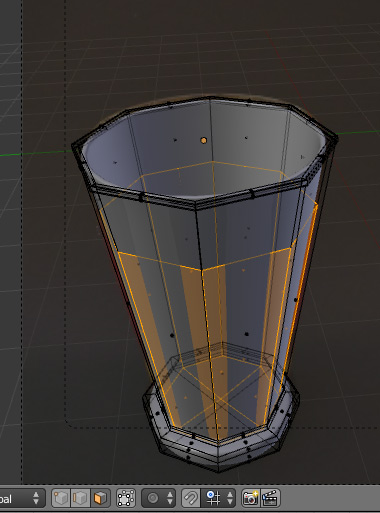Select the highlighted orange vertex inside cup
The image size is (380, 513).
[204, 140]
